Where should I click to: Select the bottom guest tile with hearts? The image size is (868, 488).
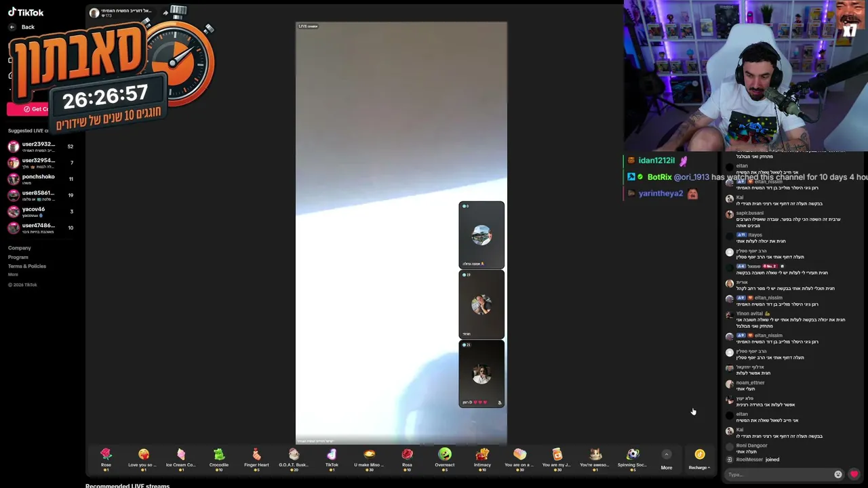coord(481,374)
